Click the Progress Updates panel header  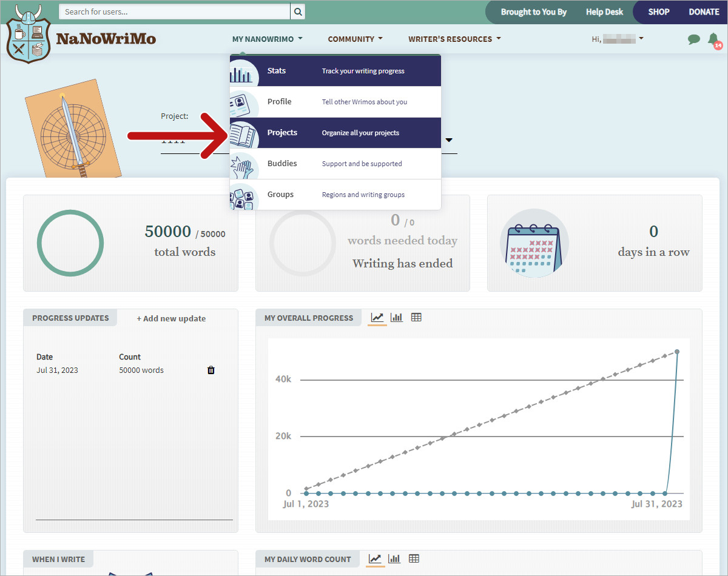[x=70, y=318]
